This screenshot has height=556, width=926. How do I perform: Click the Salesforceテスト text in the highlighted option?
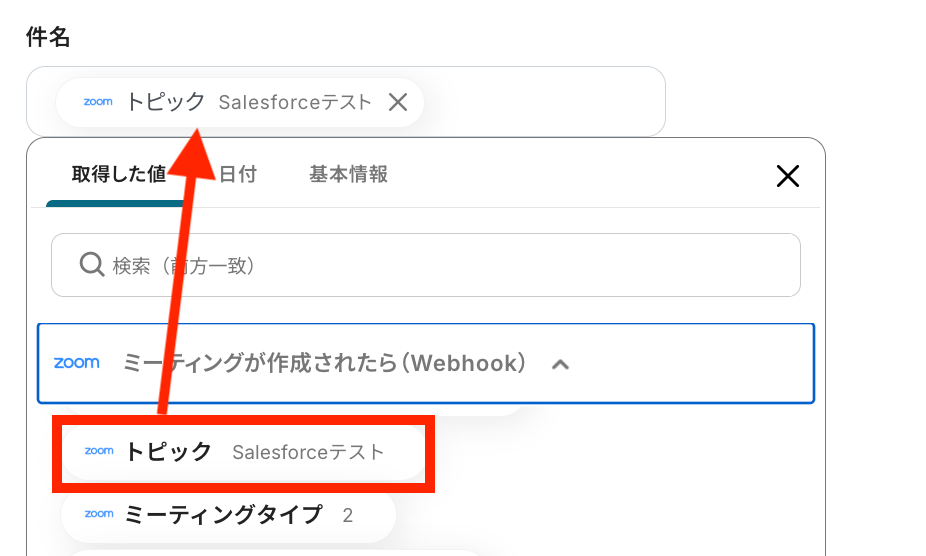coord(308,452)
